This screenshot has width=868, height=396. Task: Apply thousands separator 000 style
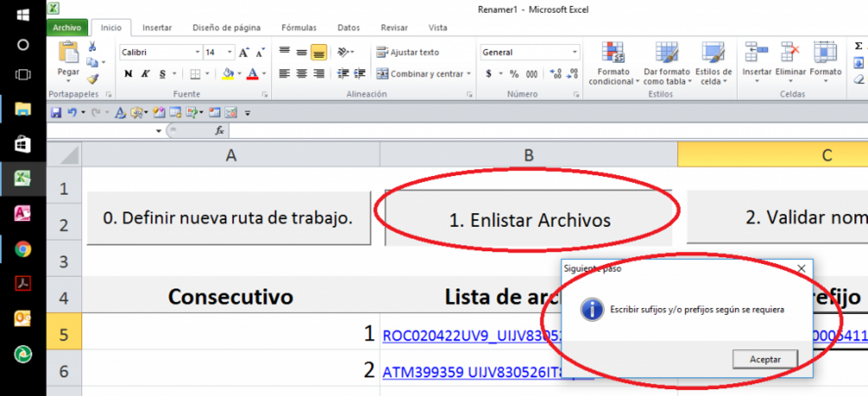[x=531, y=73]
